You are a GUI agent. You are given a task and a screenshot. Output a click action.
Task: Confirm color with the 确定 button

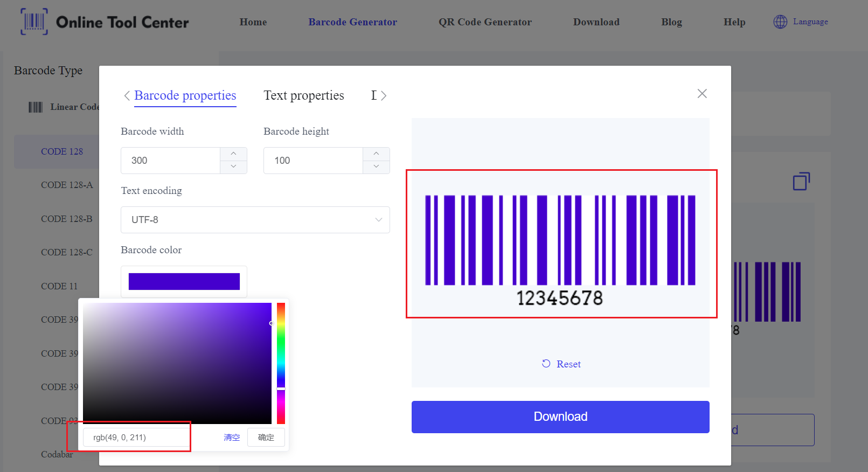pos(266,438)
